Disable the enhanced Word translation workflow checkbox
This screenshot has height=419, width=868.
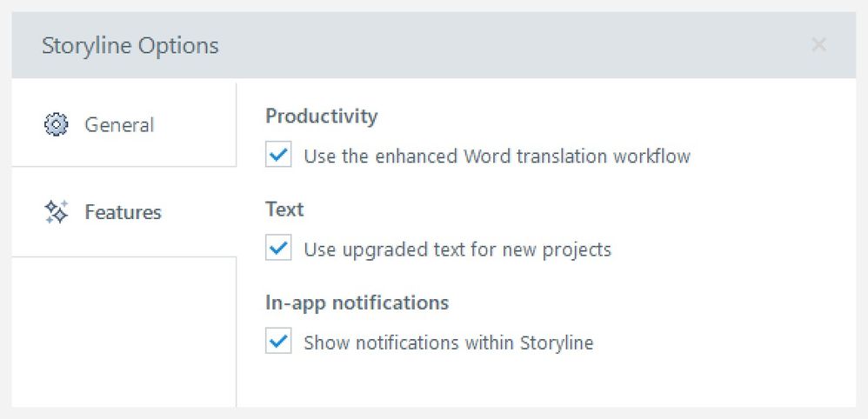pos(278,156)
